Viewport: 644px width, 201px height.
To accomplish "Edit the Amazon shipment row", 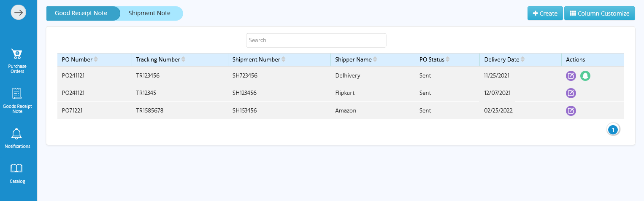I will click(571, 111).
